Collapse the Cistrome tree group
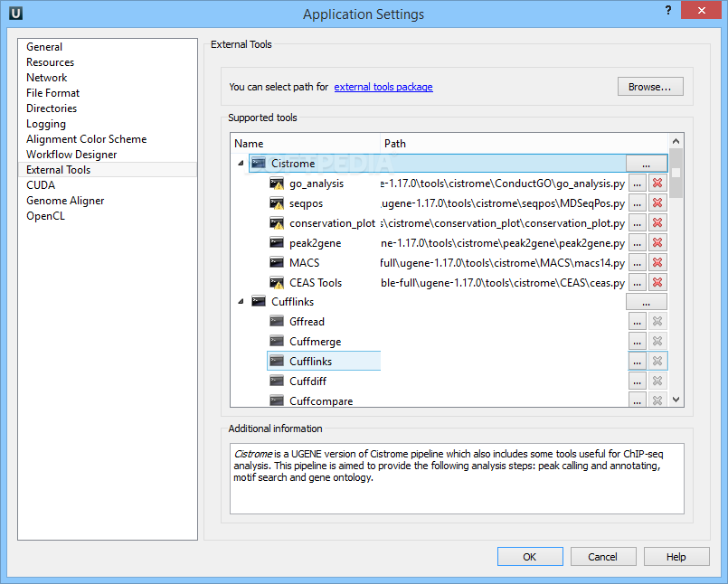 click(x=241, y=163)
